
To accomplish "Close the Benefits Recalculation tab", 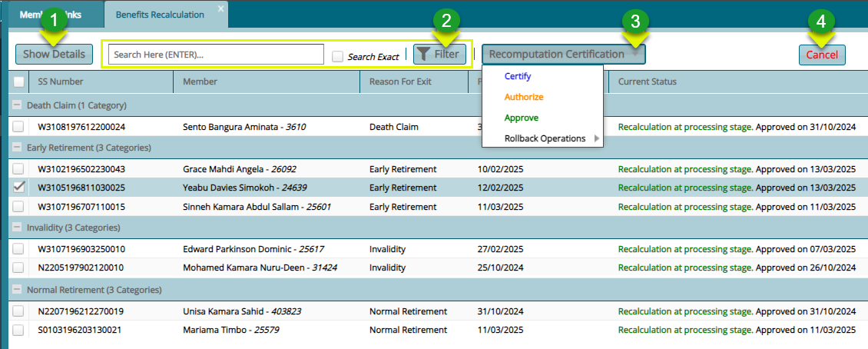I will coord(221,8).
